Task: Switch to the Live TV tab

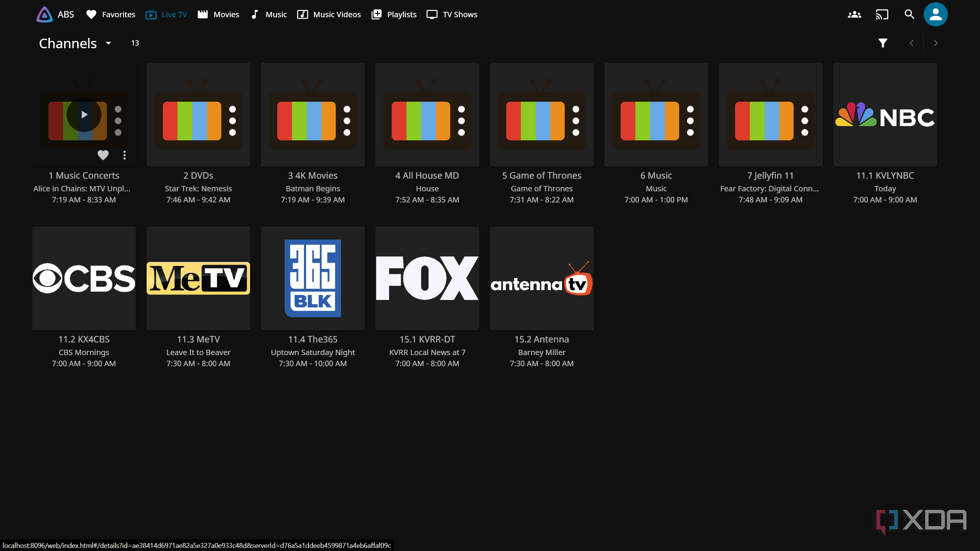Action: tap(166, 15)
